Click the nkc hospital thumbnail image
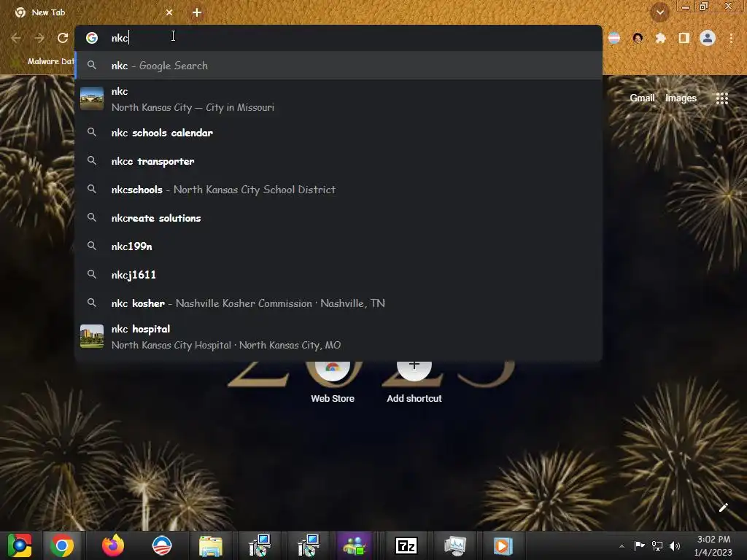Viewport: 747px width, 560px height. 92,336
